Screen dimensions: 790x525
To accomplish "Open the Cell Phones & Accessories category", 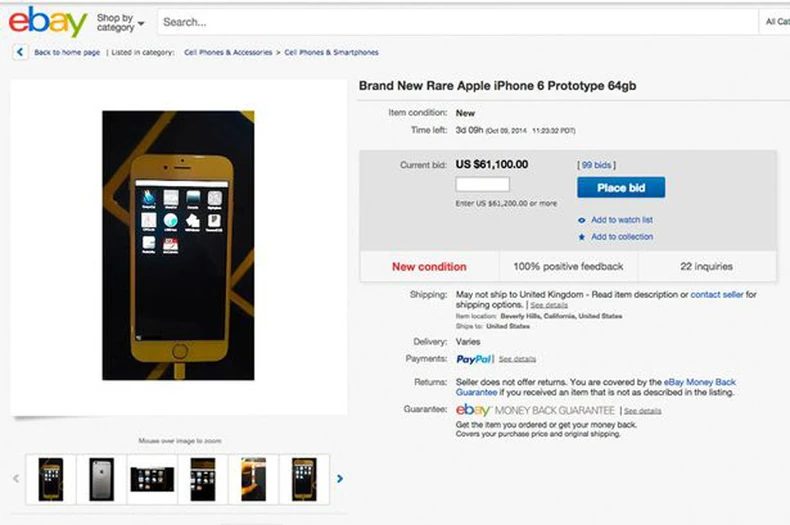I will pos(228,52).
